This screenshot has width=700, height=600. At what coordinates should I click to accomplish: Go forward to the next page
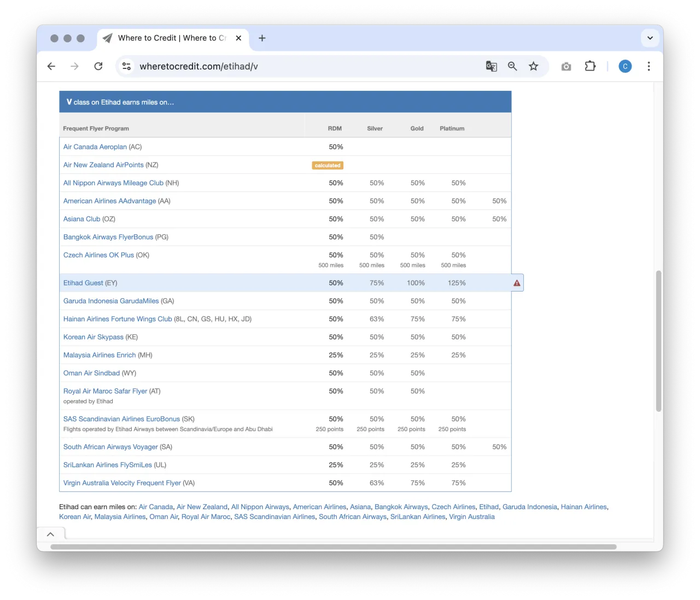click(75, 66)
